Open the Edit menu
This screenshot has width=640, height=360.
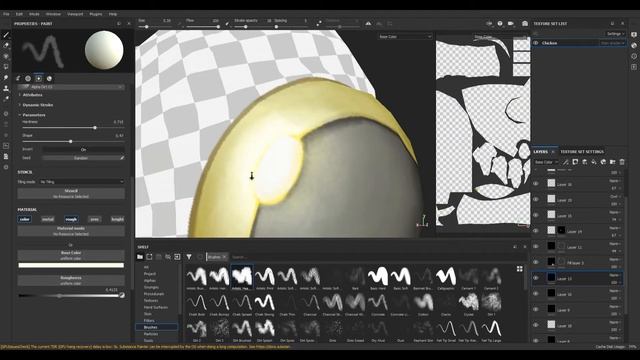click(19, 14)
